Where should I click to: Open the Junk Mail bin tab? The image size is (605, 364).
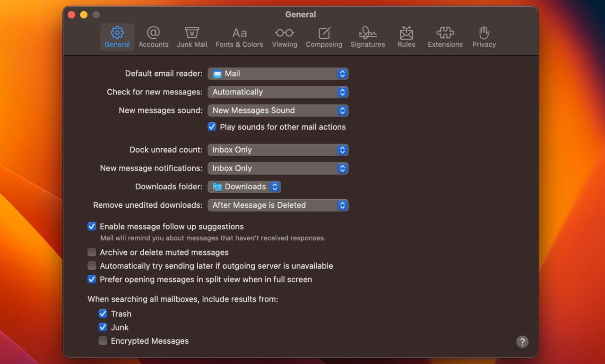(x=192, y=37)
